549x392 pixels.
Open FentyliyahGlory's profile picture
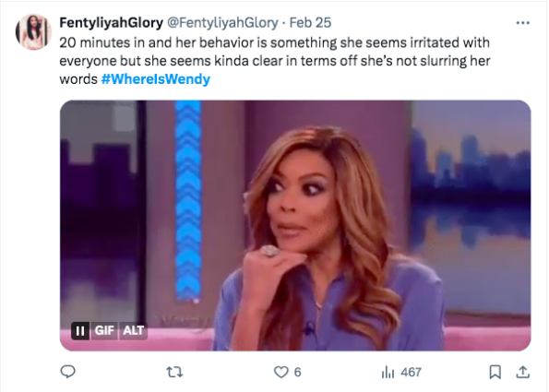coord(33,32)
